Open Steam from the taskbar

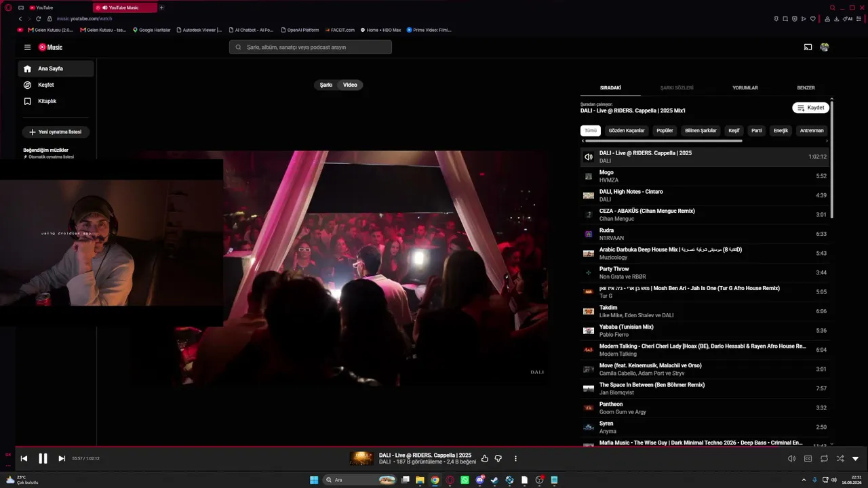pos(494,480)
